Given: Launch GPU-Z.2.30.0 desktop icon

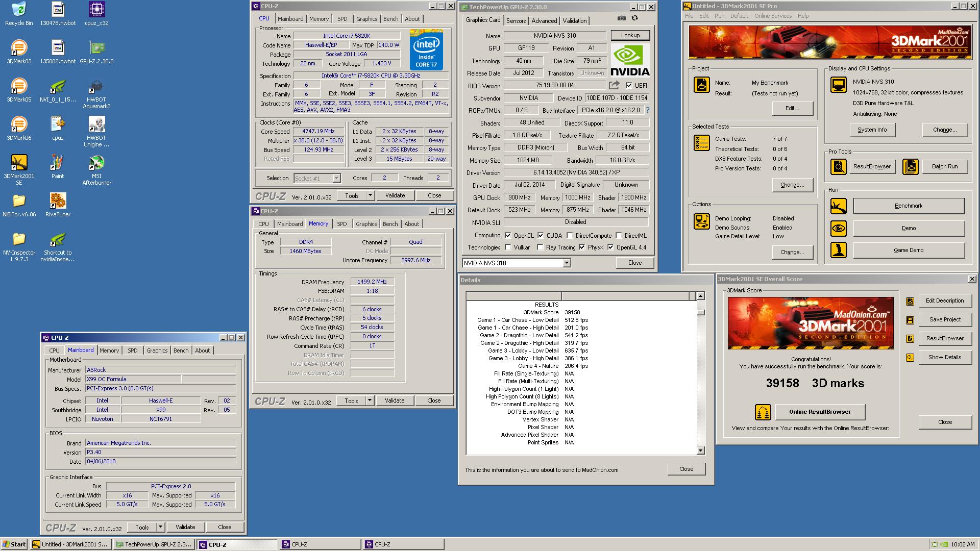Looking at the screenshot, I should click(x=96, y=52).
